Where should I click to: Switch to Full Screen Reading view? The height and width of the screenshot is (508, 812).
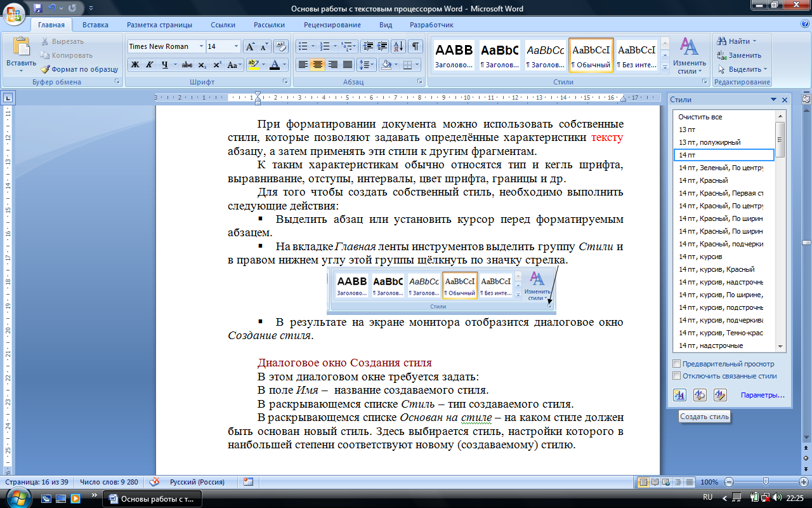pyautogui.click(x=655, y=482)
